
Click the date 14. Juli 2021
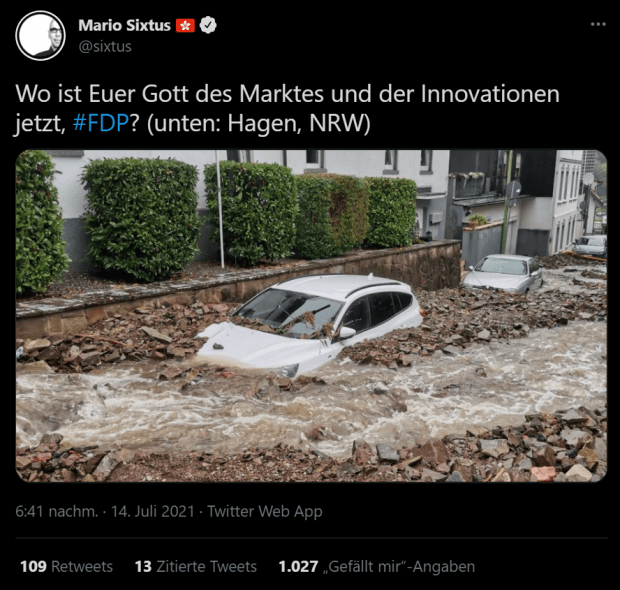coord(153,511)
